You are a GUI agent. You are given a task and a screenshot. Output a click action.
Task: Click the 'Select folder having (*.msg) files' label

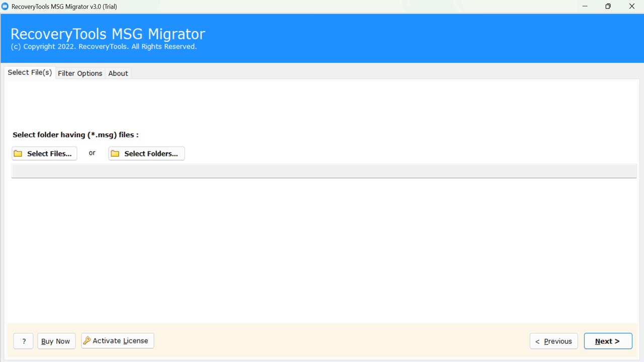pos(75,135)
